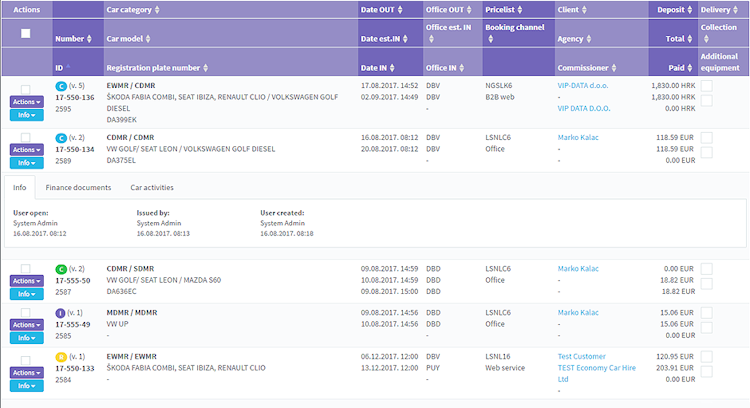The width and height of the screenshot is (750, 408).
Task: Sort by Pricelist column arrows
Action: [x=520, y=10]
